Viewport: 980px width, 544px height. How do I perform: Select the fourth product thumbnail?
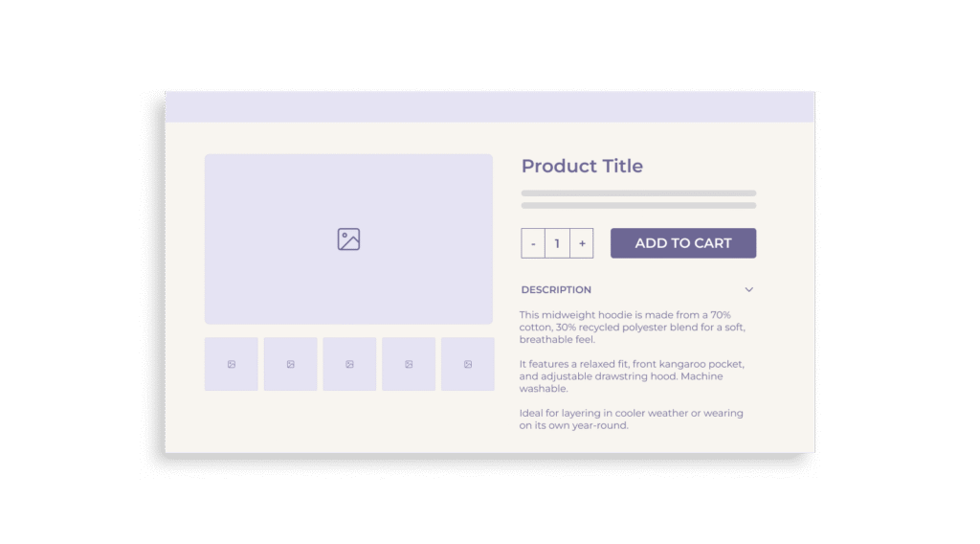pos(409,364)
